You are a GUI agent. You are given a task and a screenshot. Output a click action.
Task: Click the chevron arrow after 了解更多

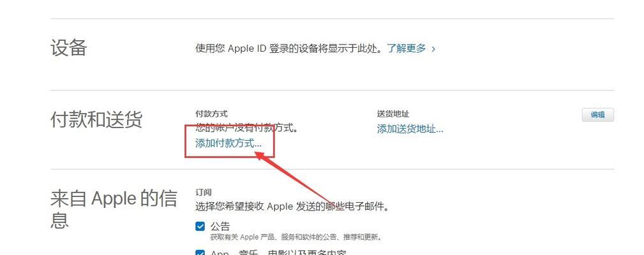point(433,49)
